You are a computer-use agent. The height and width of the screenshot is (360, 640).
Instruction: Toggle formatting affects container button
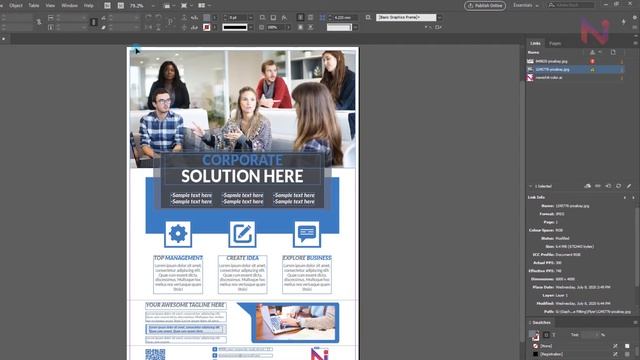click(546, 335)
